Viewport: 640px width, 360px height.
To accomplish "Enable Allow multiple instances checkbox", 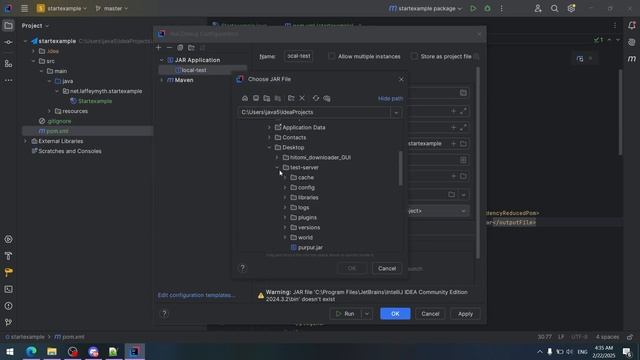I will click(x=332, y=56).
